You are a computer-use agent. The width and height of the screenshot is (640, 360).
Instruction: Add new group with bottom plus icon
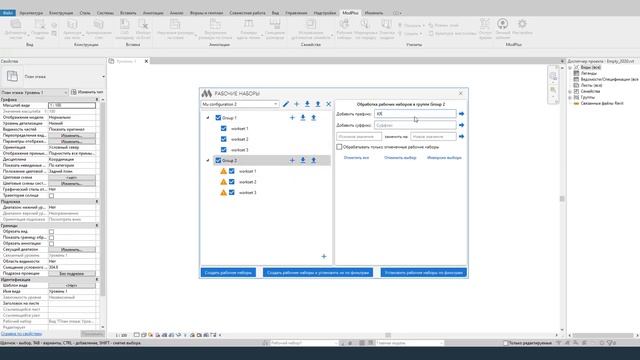(324, 256)
